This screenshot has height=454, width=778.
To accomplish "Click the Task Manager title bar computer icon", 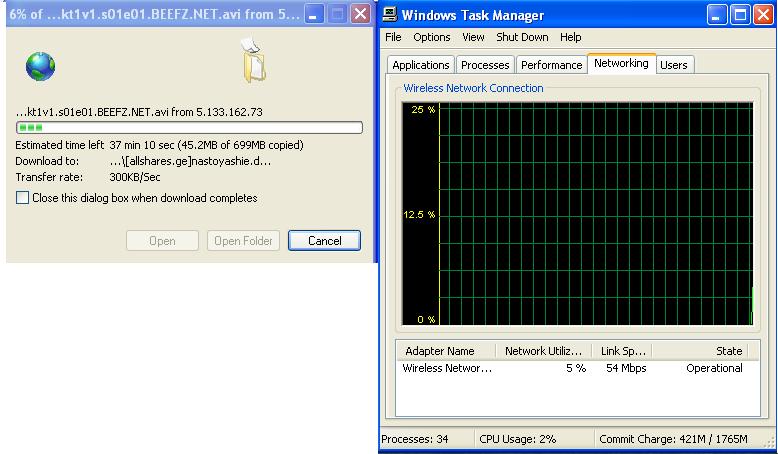I will coord(390,14).
